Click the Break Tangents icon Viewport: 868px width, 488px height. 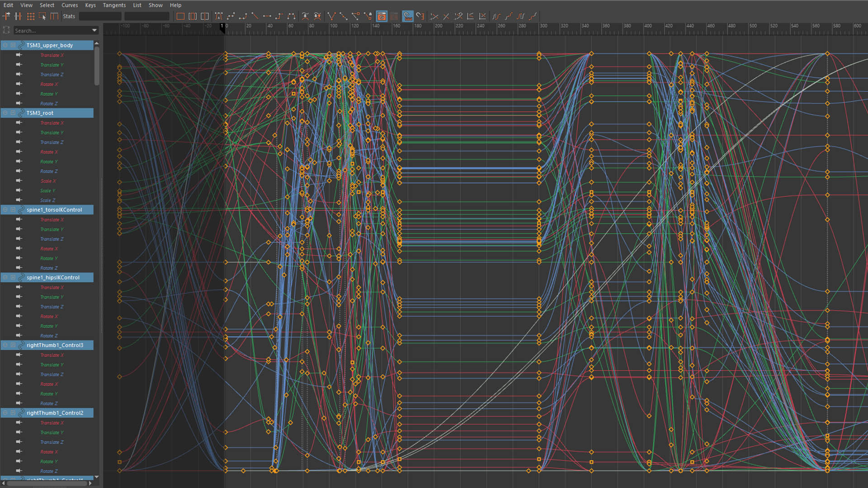point(331,16)
